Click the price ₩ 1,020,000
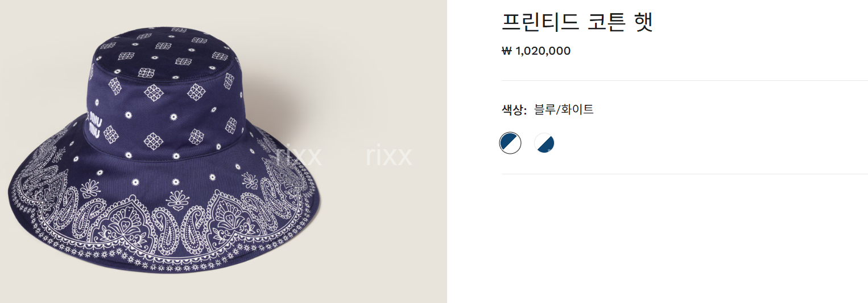868x303 pixels. click(536, 51)
